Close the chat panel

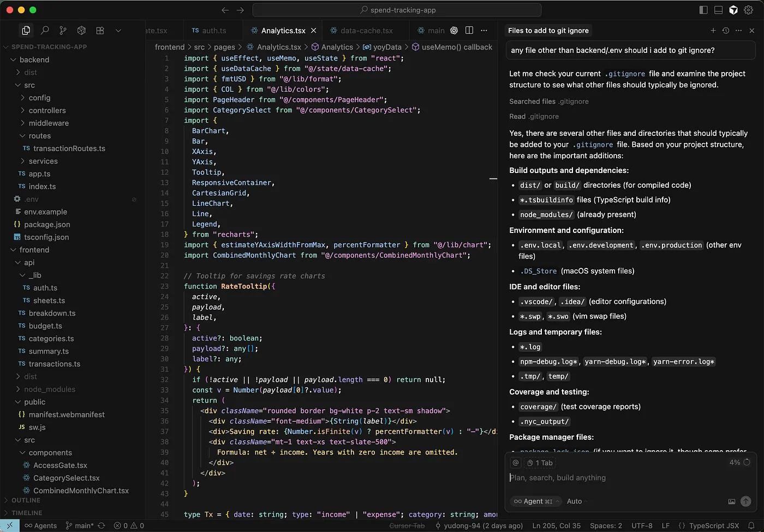pos(752,31)
